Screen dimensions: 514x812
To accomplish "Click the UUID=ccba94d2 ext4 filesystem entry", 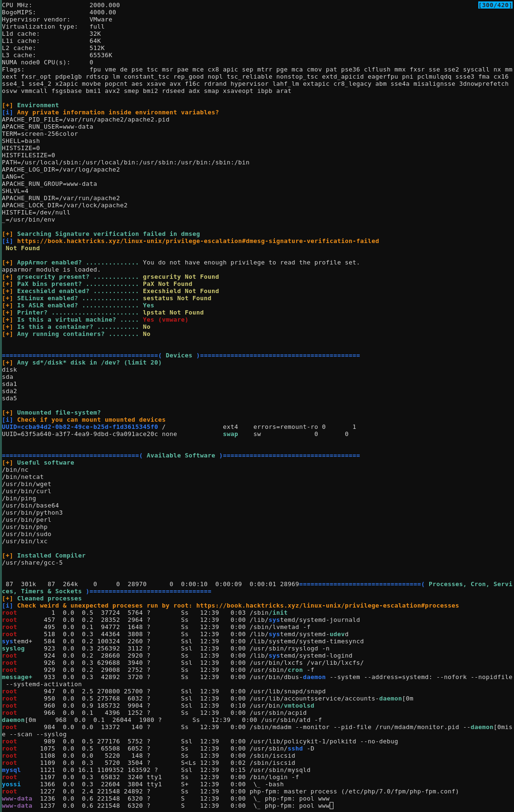I will tap(80, 427).
